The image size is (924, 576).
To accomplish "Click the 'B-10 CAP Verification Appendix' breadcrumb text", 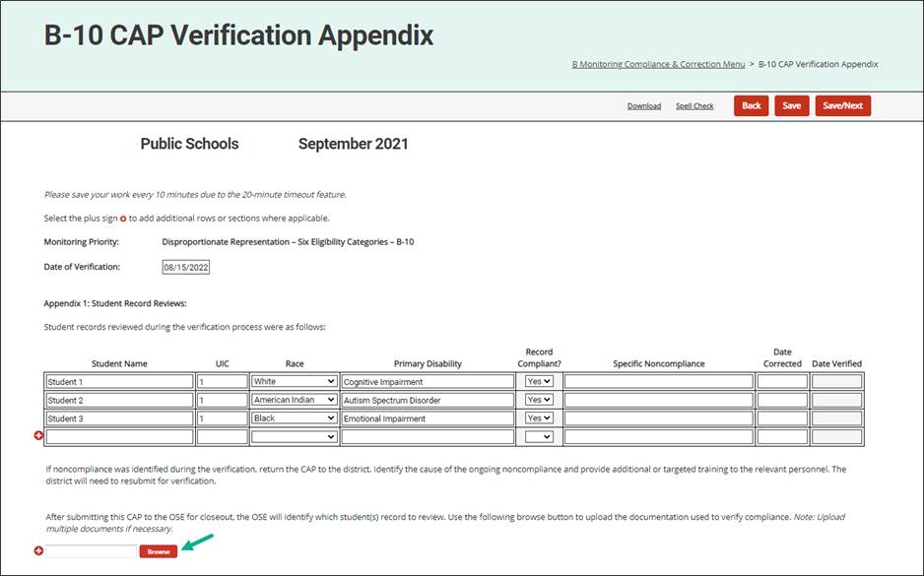I will 818,64.
